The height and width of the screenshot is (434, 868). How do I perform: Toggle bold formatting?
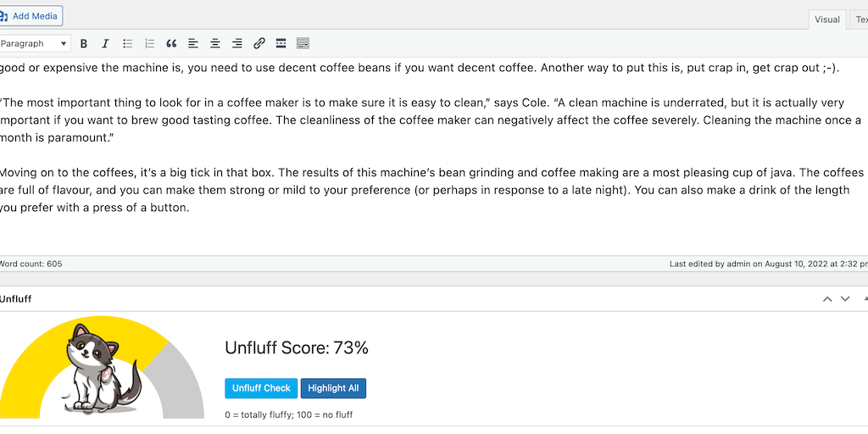84,43
